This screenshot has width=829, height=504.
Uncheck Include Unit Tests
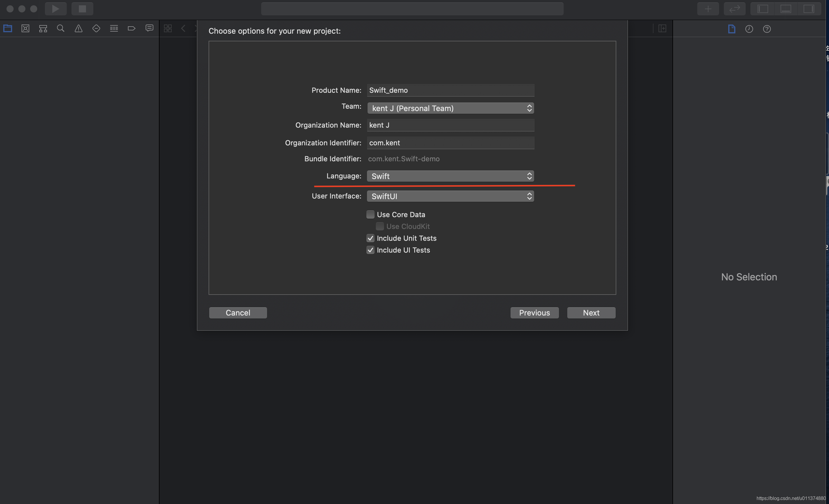point(370,238)
